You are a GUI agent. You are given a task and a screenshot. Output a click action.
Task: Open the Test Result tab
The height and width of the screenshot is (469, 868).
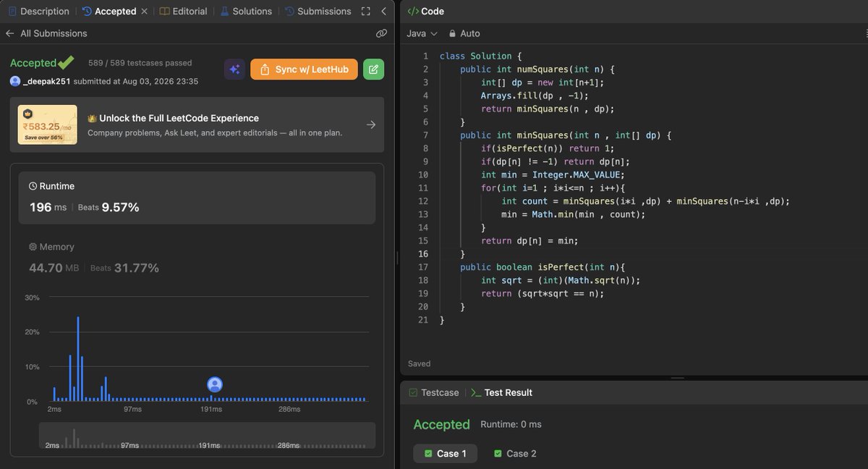[x=501, y=392]
